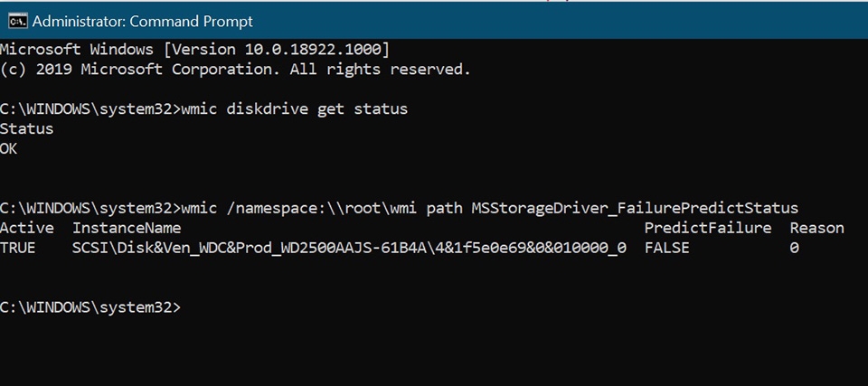Click the 'InstanceName' column header
The width and height of the screenshot is (868, 386).
[x=127, y=228]
